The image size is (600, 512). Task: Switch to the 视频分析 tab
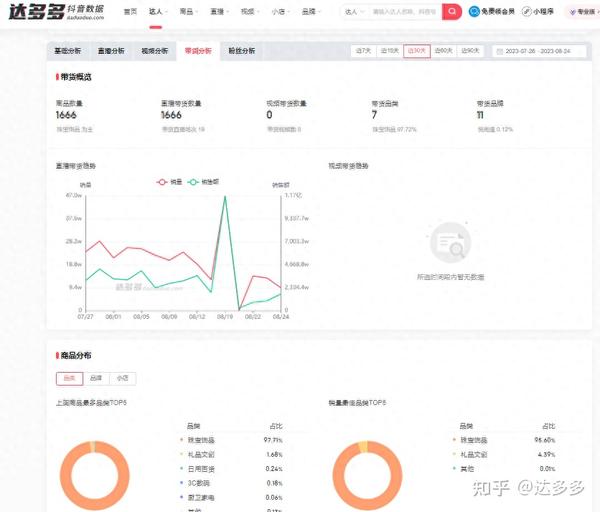point(155,51)
